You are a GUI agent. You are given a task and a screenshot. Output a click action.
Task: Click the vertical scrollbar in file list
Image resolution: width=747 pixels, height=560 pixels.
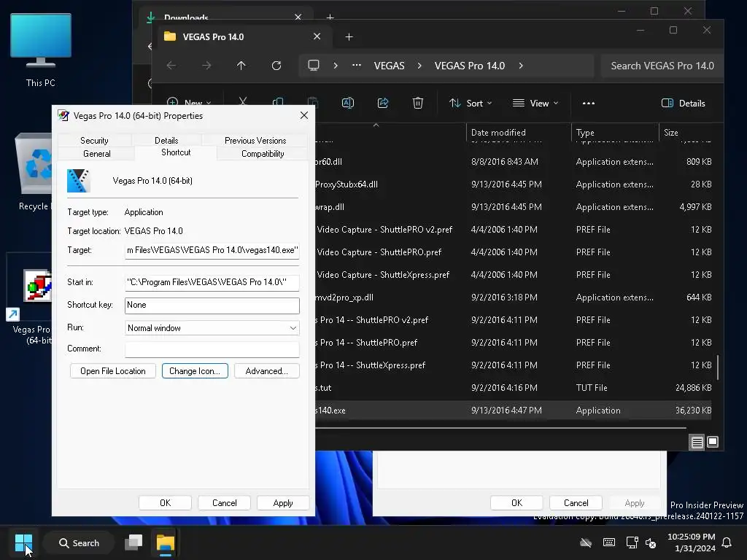point(718,367)
